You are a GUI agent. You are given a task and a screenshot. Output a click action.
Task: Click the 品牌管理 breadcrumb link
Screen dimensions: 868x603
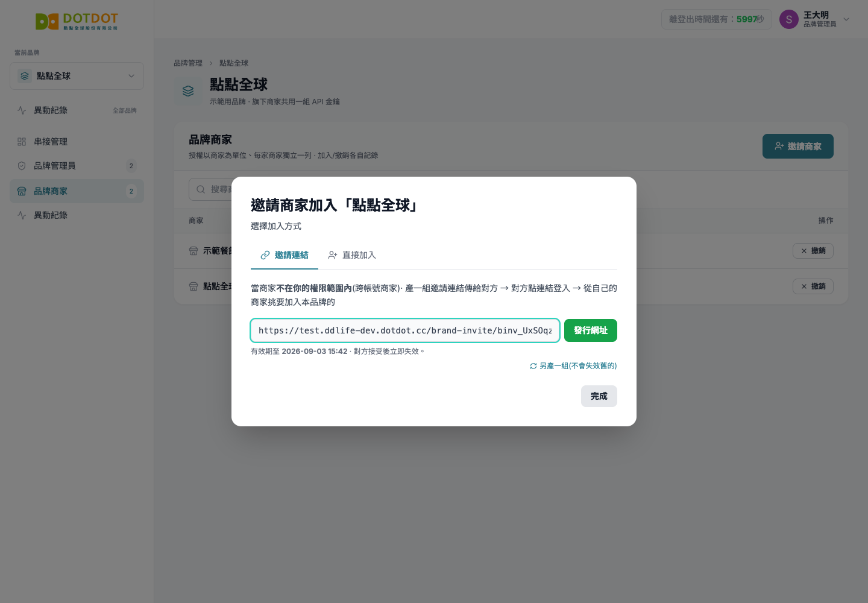click(x=188, y=63)
